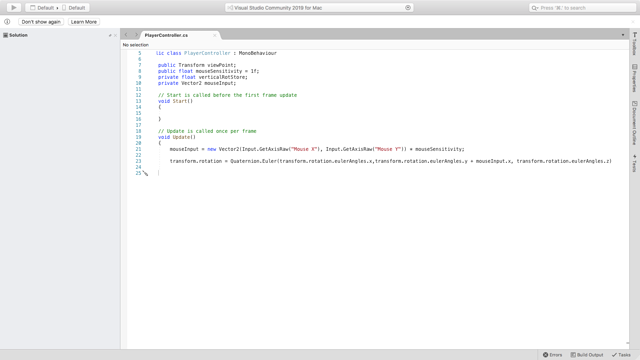Click the info icon in notification bar
Screen dimensions: 640x360
[x=7, y=22]
